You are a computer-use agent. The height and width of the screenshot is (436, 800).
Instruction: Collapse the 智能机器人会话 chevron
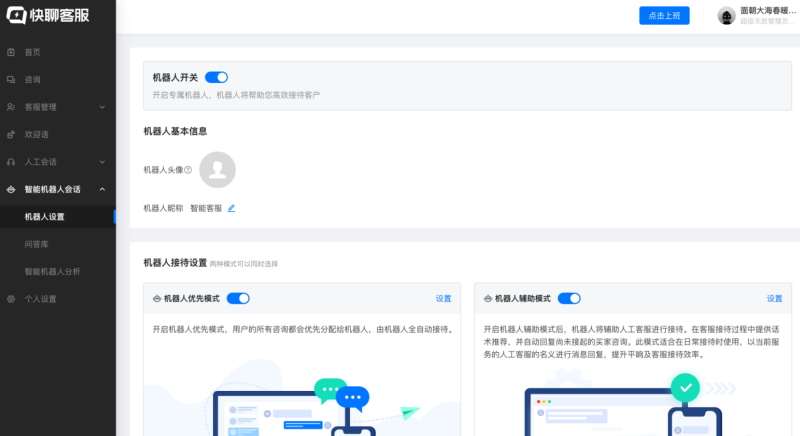click(x=102, y=189)
